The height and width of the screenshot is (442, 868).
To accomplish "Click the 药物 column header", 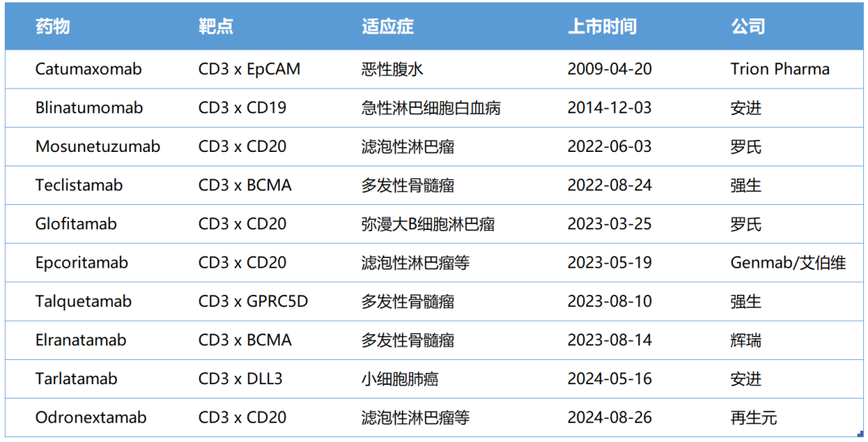I will point(52,27).
